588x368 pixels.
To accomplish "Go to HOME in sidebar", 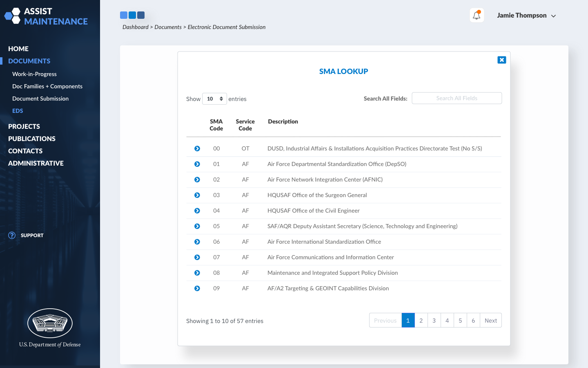I will pos(18,49).
